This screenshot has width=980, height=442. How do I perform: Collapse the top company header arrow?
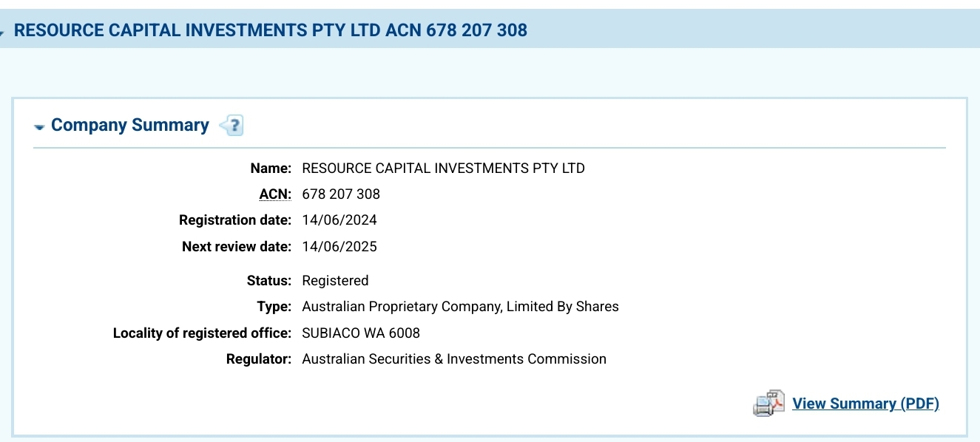2,33
